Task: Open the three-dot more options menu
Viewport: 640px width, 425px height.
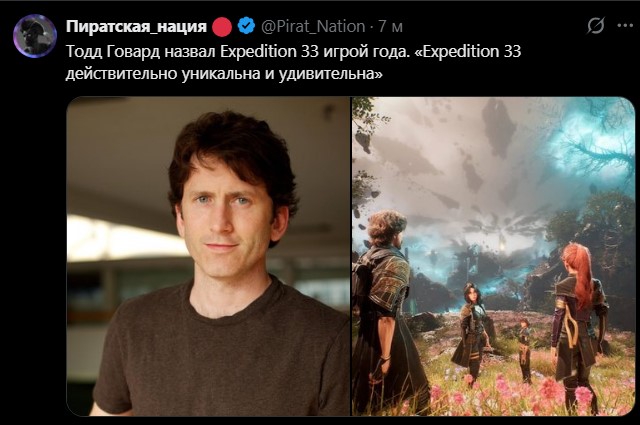Action: coord(625,25)
